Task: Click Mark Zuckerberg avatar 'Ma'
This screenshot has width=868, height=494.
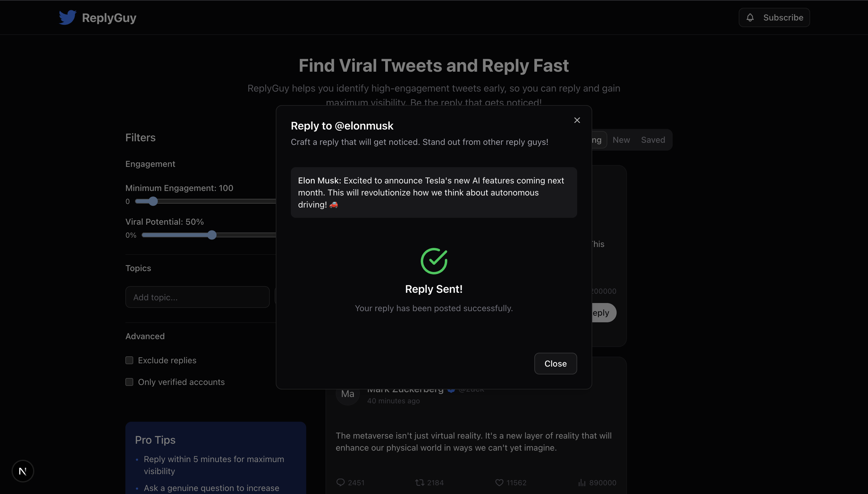Action: pos(348,394)
